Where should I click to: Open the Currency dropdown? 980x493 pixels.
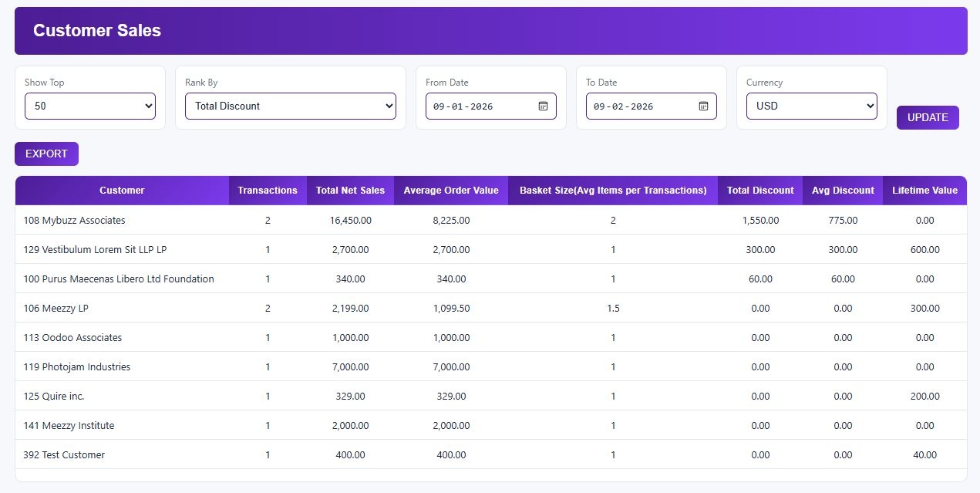(811, 106)
